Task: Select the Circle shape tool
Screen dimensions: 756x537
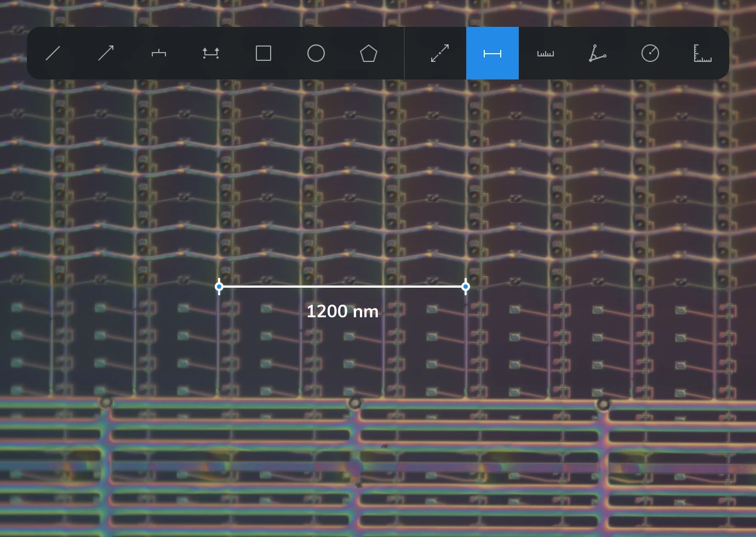Action: 316,53
